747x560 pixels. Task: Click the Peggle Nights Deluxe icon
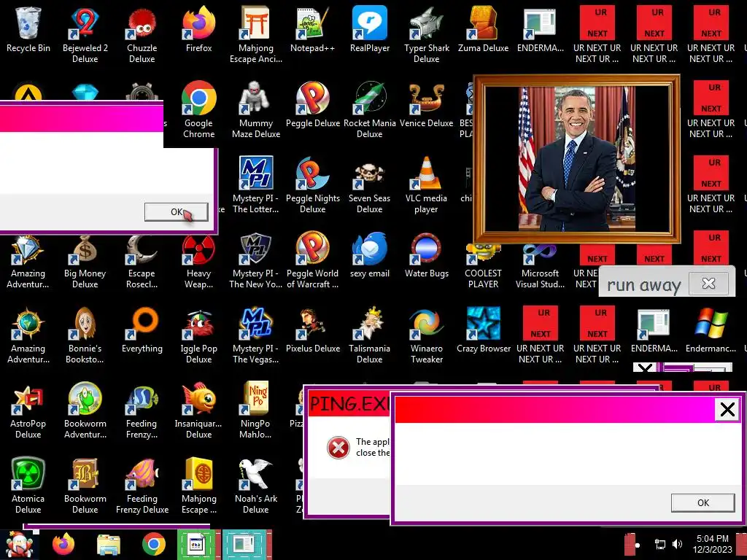coord(312,186)
